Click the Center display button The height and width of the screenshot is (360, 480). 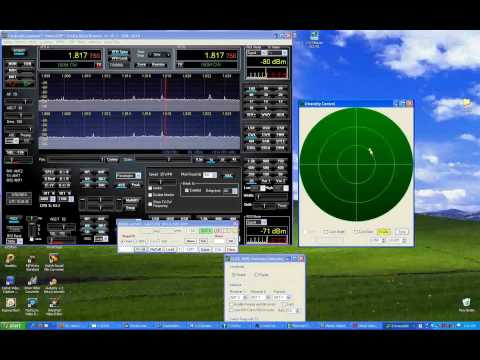tap(112, 160)
